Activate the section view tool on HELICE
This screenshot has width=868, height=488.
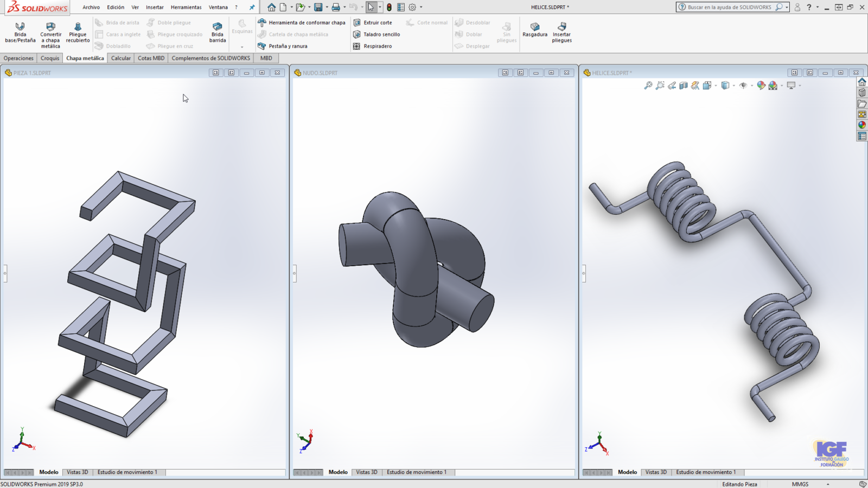pyautogui.click(x=682, y=85)
